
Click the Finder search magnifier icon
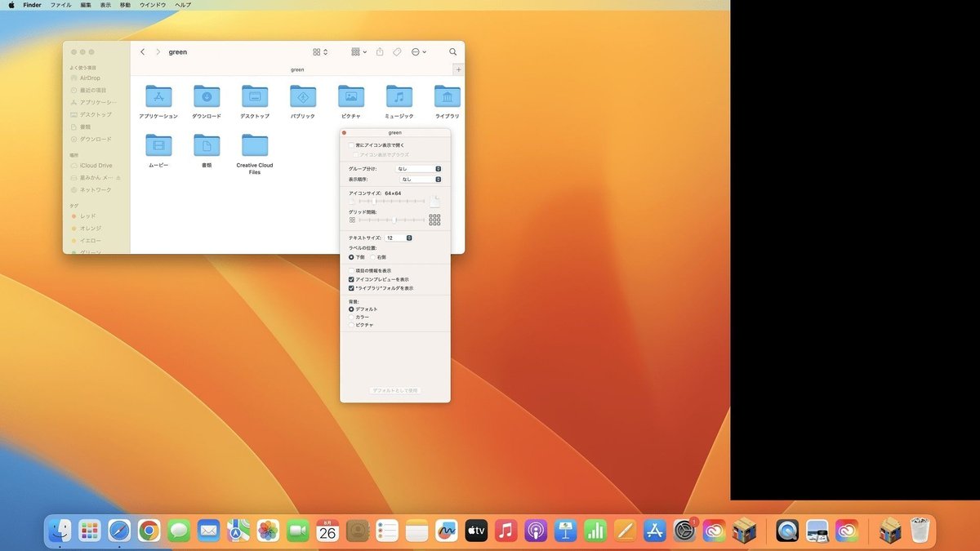pos(452,51)
